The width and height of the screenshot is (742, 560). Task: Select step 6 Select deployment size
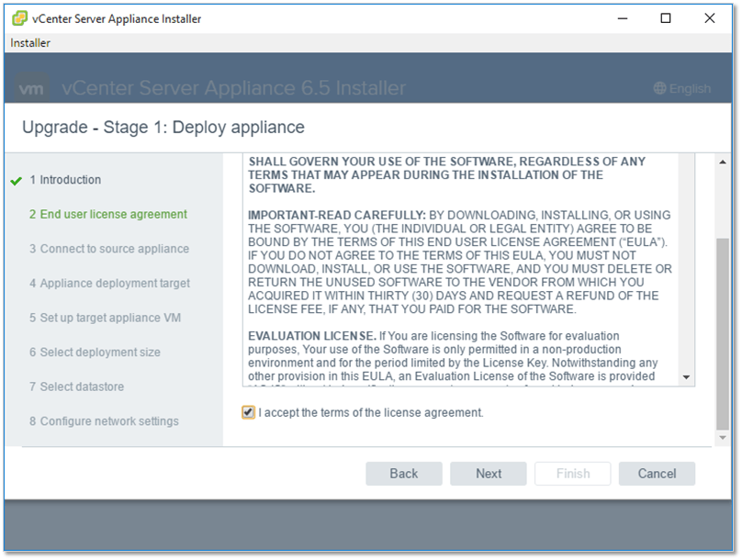pyautogui.click(x=95, y=353)
